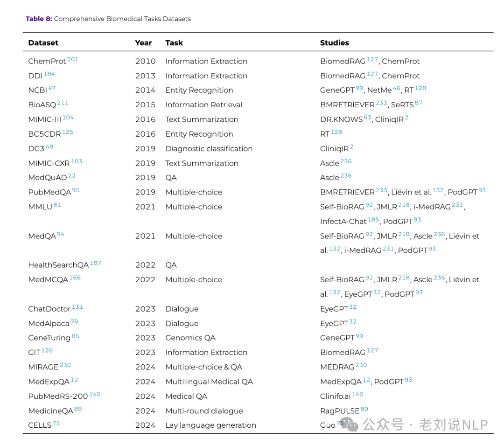Open citation 95 next to PubMedQA

[76, 190]
